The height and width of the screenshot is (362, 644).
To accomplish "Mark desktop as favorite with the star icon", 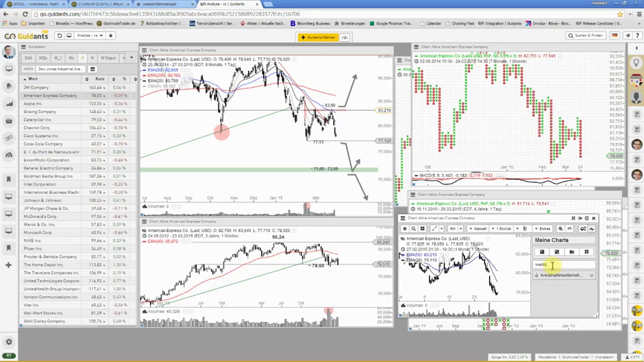I will click(x=111, y=35).
